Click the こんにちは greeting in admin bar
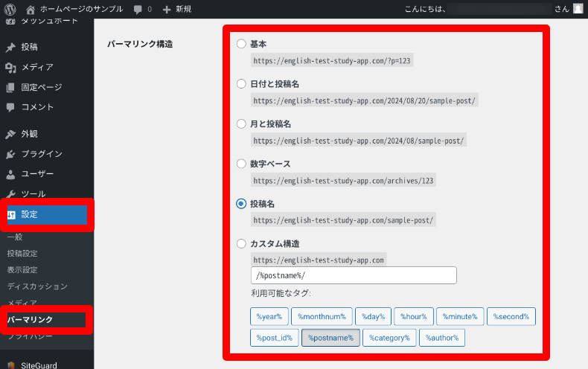 coord(425,9)
